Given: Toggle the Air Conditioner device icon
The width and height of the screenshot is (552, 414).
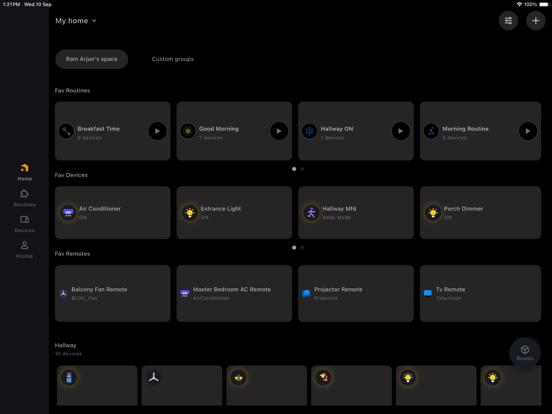Looking at the screenshot, I should [68, 213].
